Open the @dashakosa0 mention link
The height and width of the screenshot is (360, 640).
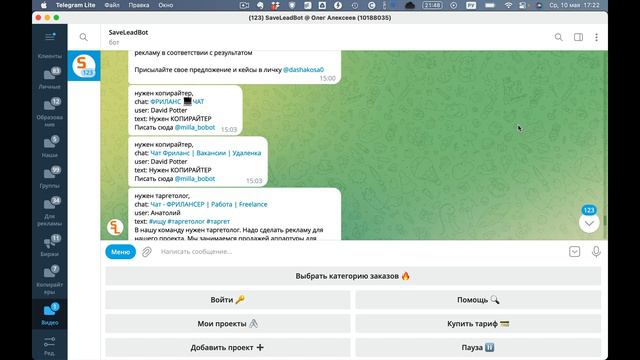[303, 69]
